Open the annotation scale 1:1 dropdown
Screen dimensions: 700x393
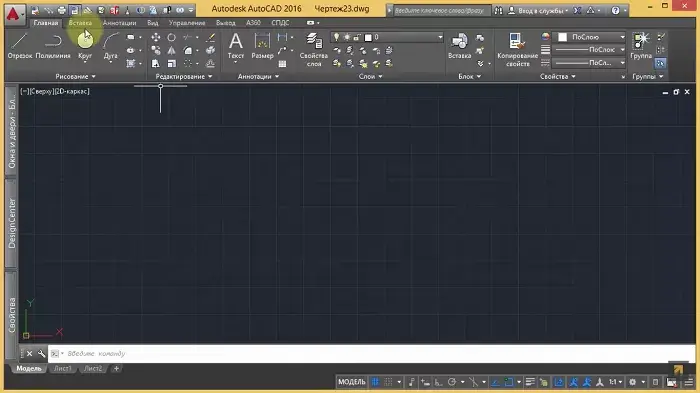(x=616, y=382)
